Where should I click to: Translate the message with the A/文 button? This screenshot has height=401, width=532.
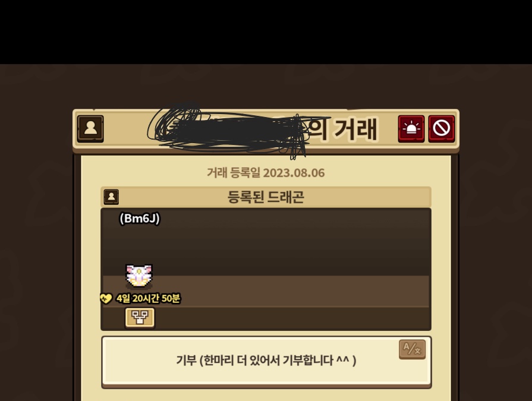click(x=413, y=349)
